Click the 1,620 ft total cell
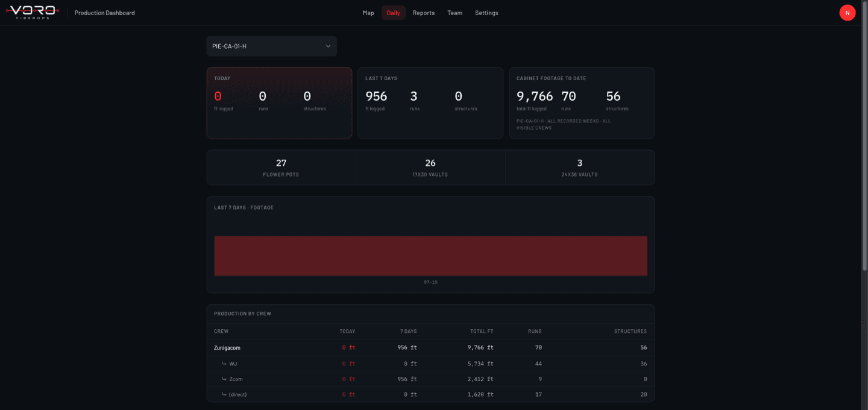The image size is (868, 410). (x=480, y=394)
